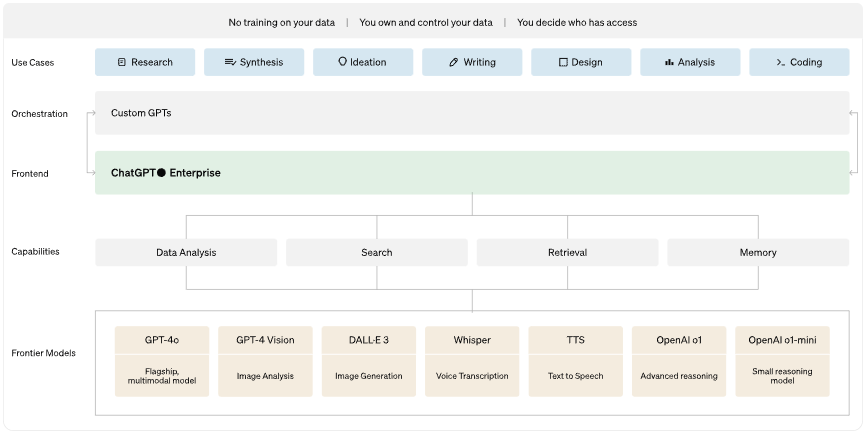Click the black dot in ChatGPT Enterprise
867x437 pixels.
(x=161, y=173)
